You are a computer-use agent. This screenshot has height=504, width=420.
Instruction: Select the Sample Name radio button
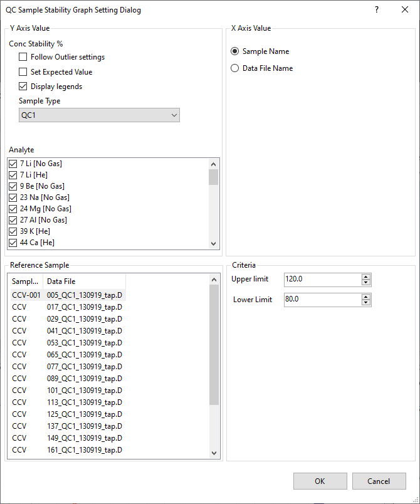coord(235,51)
